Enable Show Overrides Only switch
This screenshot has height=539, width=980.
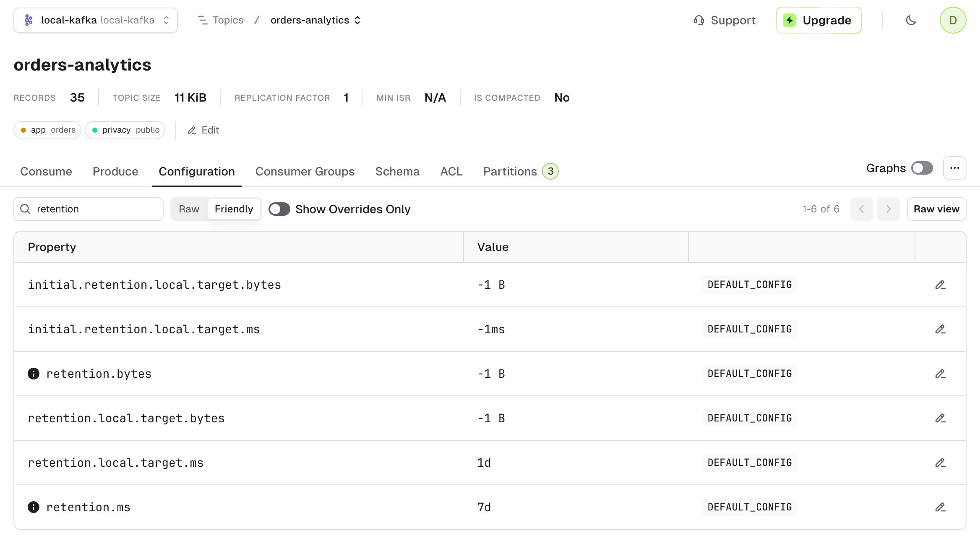tap(279, 209)
